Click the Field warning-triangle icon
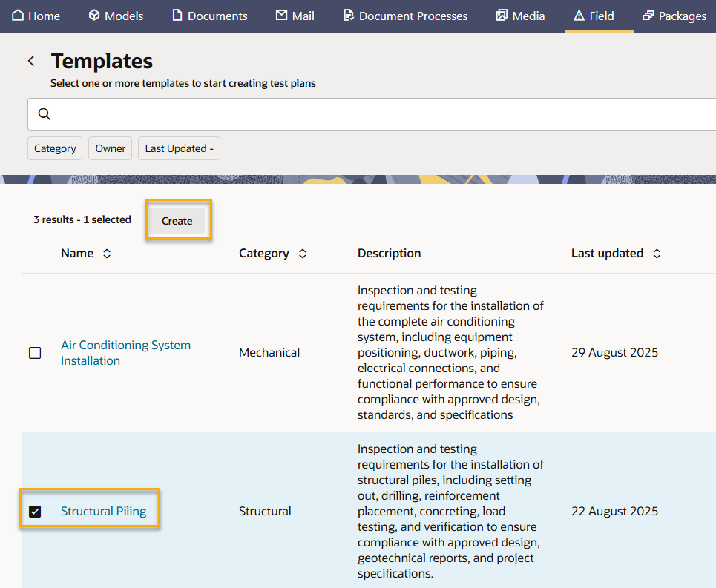This screenshot has height=588, width=716. [579, 16]
